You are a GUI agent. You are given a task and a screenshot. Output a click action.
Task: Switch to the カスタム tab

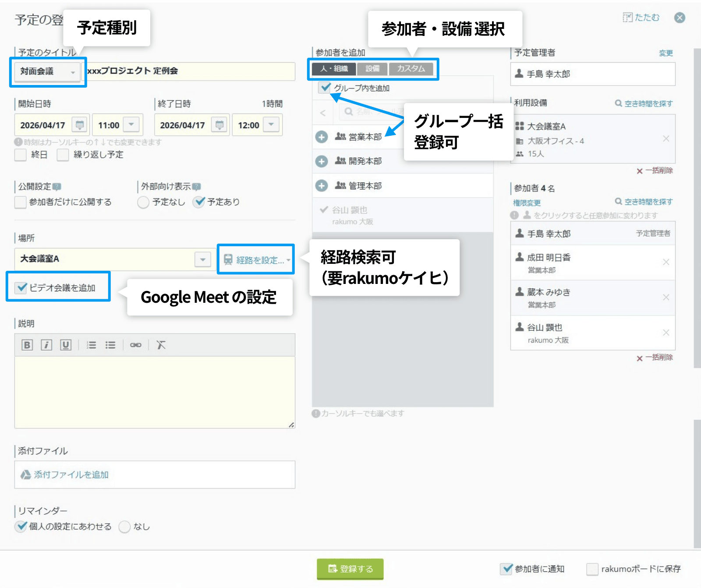tap(411, 68)
